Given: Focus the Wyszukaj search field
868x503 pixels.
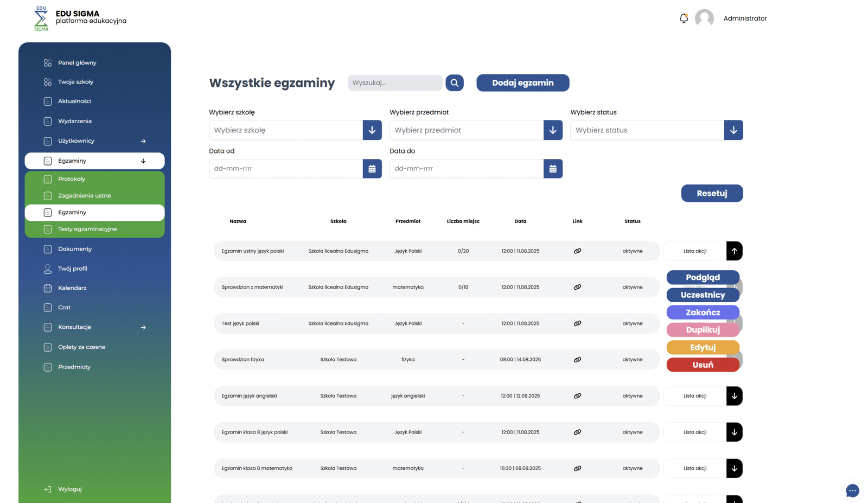Looking at the screenshot, I should tap(395, 83).
